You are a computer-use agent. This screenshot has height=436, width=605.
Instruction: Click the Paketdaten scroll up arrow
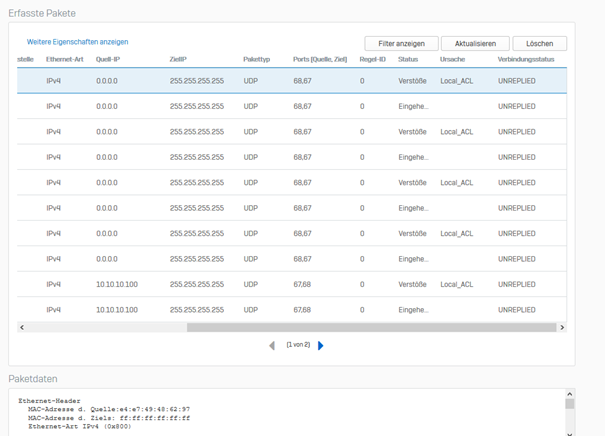(x=570, y=394)
